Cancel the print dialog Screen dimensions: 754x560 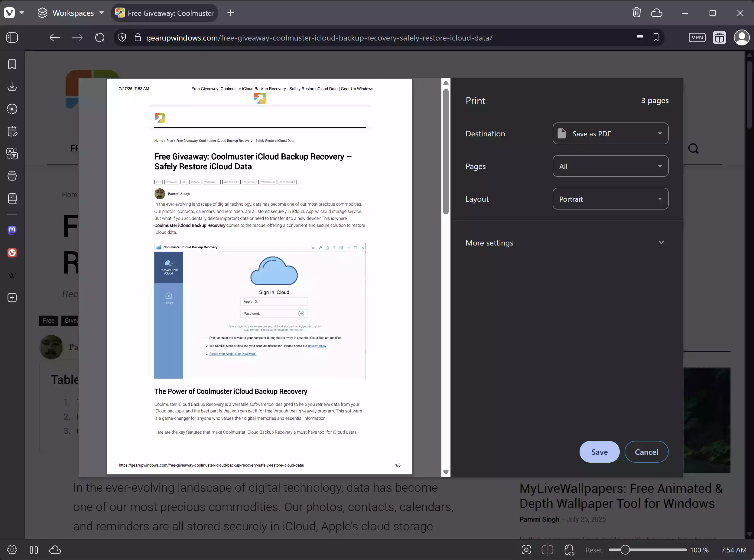646,452
